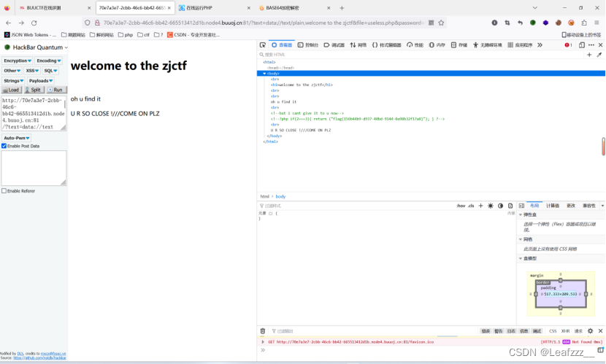Switch to the Changes (更改) side tab
Image resolution: width=606 pixels, height=364 pixels.
click(x=571, y=206)
